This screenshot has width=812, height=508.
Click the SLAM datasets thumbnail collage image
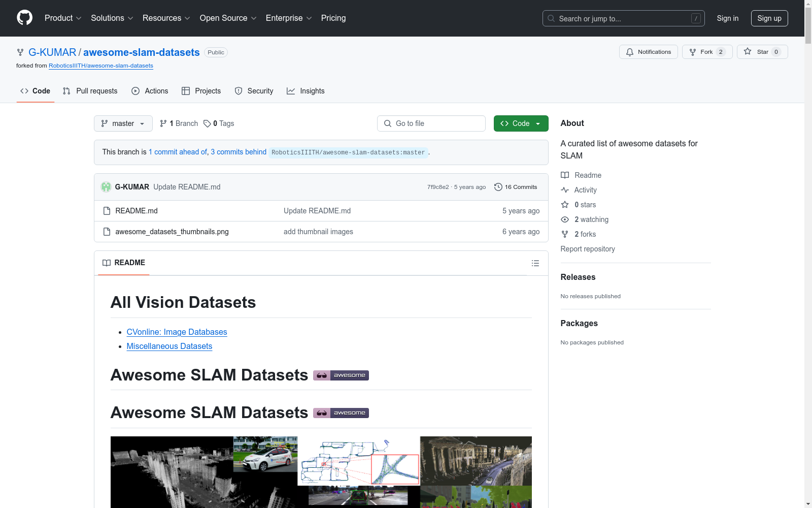(321, 472)
